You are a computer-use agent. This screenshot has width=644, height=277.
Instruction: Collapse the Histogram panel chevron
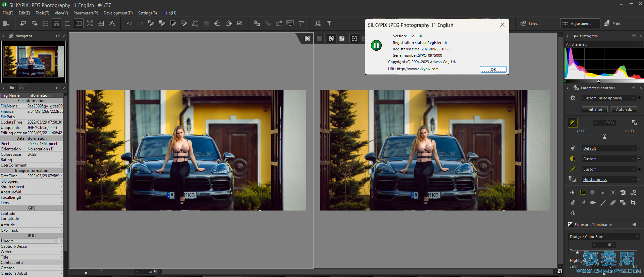pyautogui.click(x=568, y=36)
